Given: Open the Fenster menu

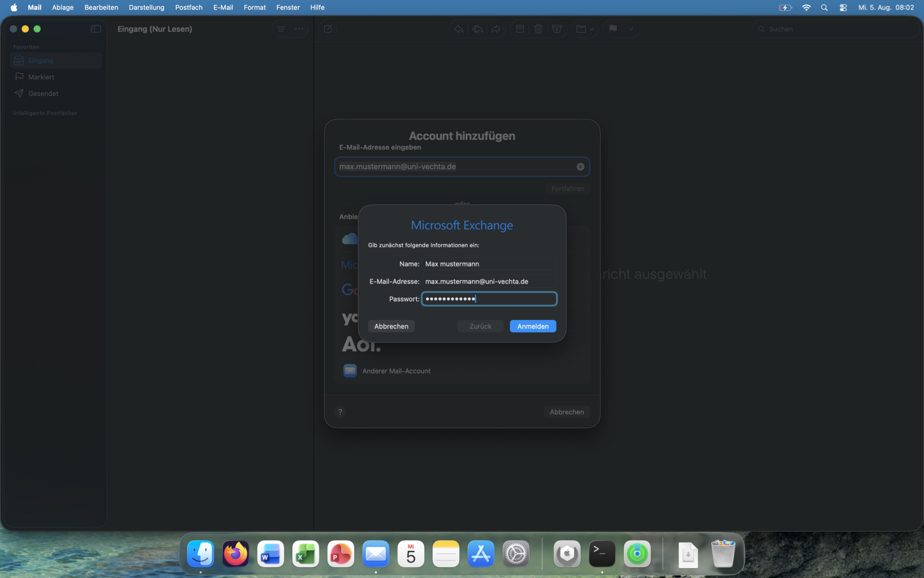Looking at the screenshot, I should 288,8.
